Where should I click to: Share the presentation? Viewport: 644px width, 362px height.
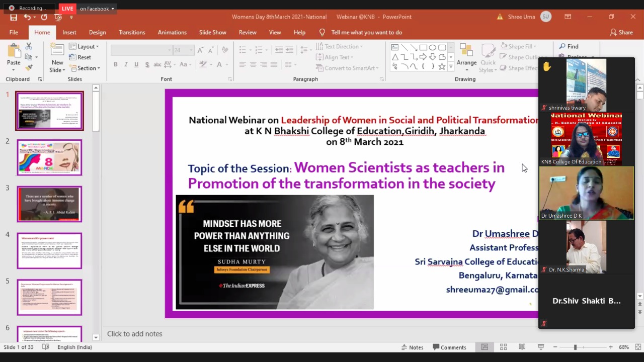pos(621,32)
